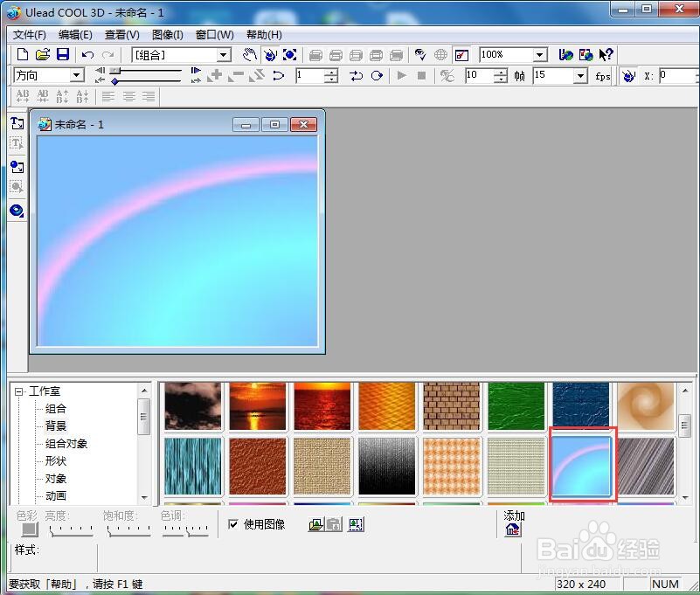Viewport: 700px width, 595px height.
Task: Click the 色彩 color swatch box
Action: click(x=30, y=529)
